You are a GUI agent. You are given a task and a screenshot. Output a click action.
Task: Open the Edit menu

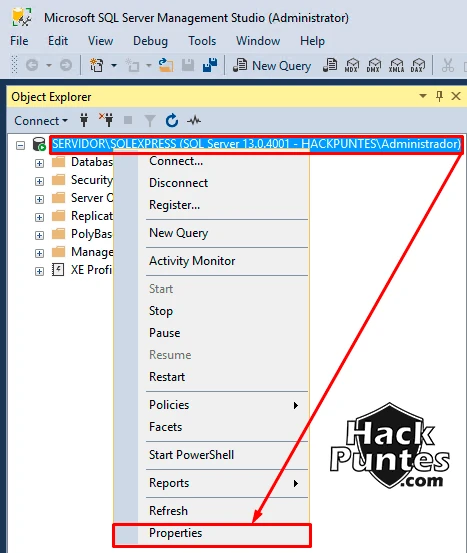pos(58,41)
